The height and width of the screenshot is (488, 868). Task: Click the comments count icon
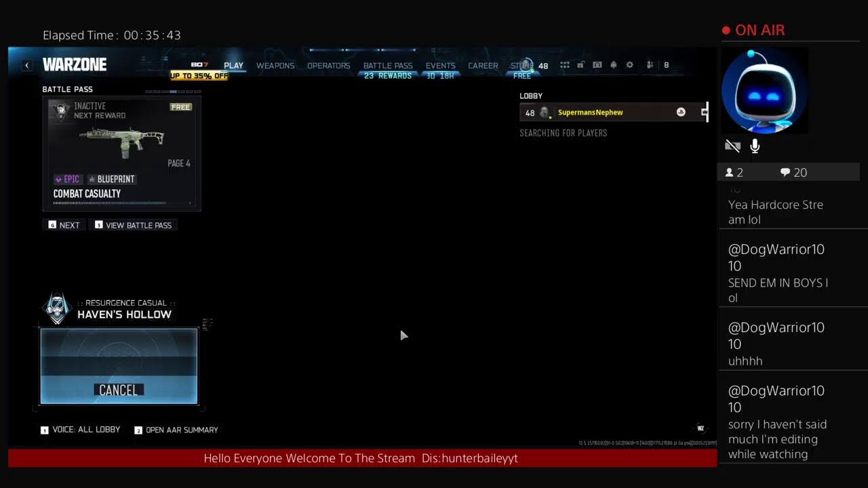785,173
